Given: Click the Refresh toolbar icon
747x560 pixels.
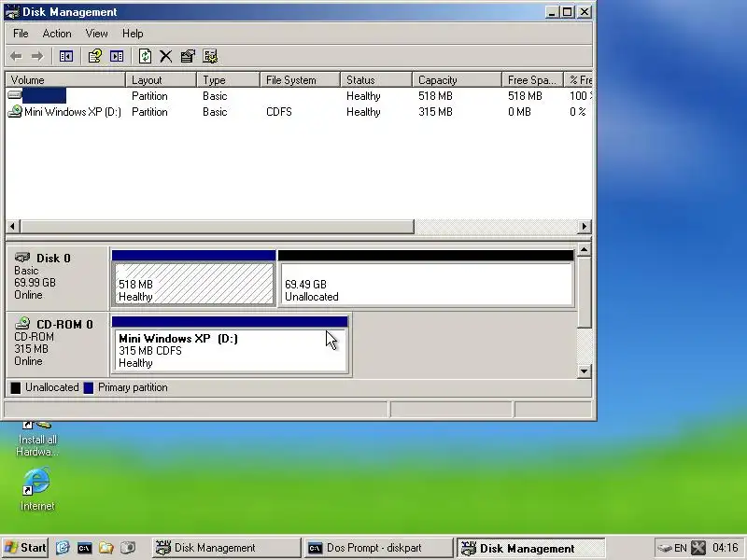Looking at the screenshot, I should point(145,56).
